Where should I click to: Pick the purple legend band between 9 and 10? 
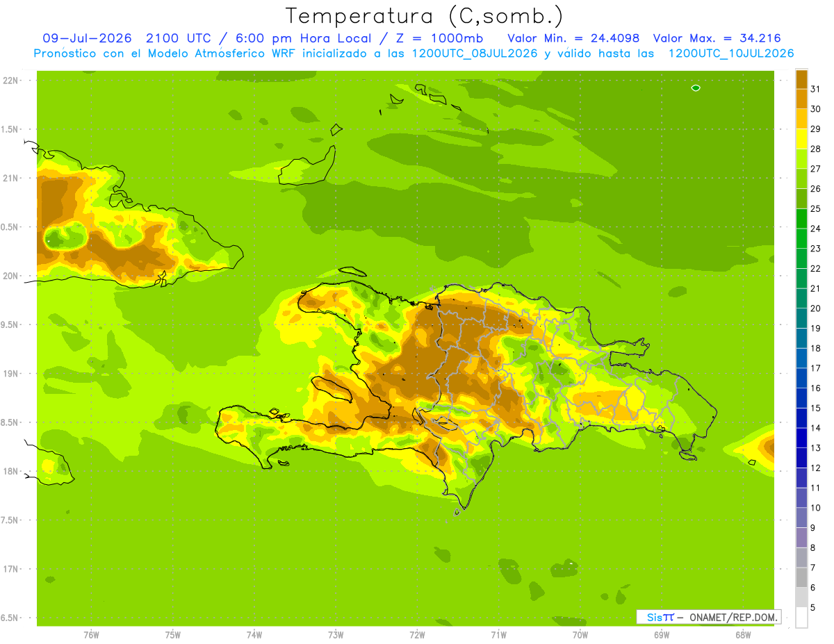tap(801, 518)
